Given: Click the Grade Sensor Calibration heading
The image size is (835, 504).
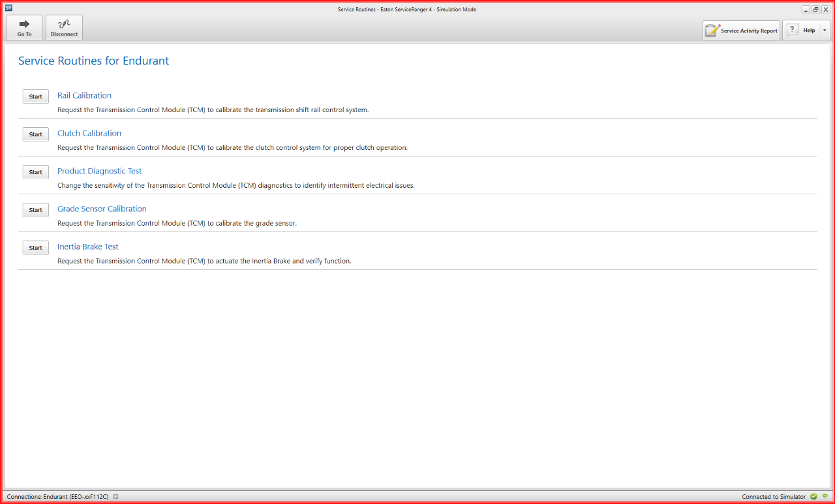Looking at the screenshot, I should click(102, 209).
